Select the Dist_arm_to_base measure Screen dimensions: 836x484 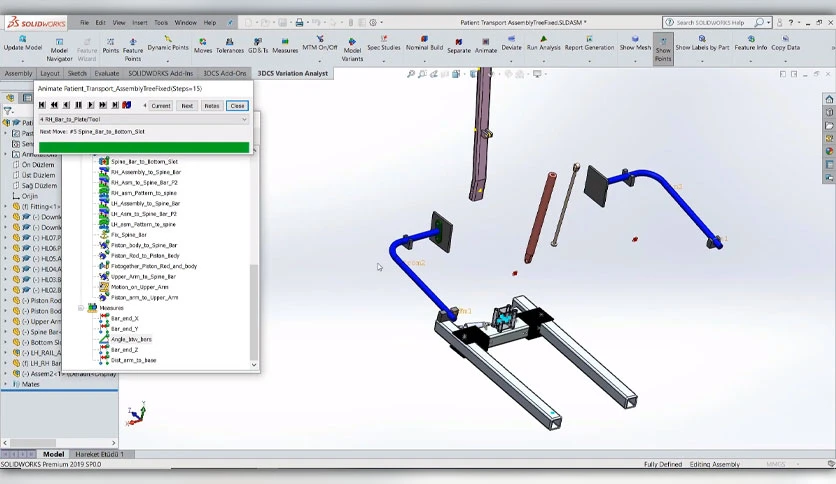click(133, 360)
